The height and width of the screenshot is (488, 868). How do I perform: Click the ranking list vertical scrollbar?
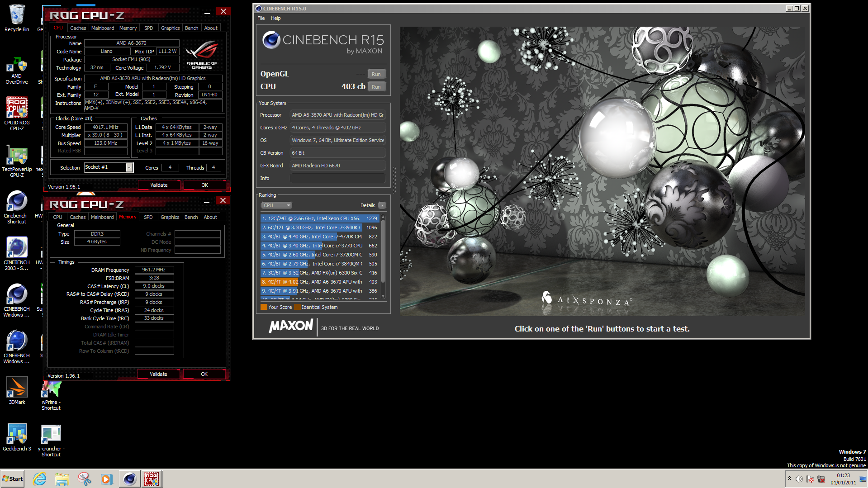click(x=383, y=257)
